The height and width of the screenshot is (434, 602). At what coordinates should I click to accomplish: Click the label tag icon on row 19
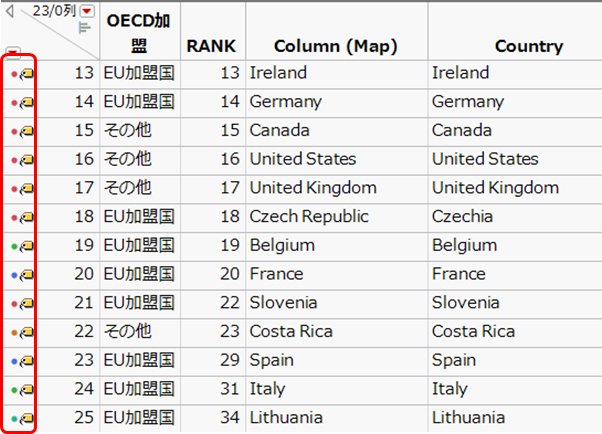coord(27,246)
